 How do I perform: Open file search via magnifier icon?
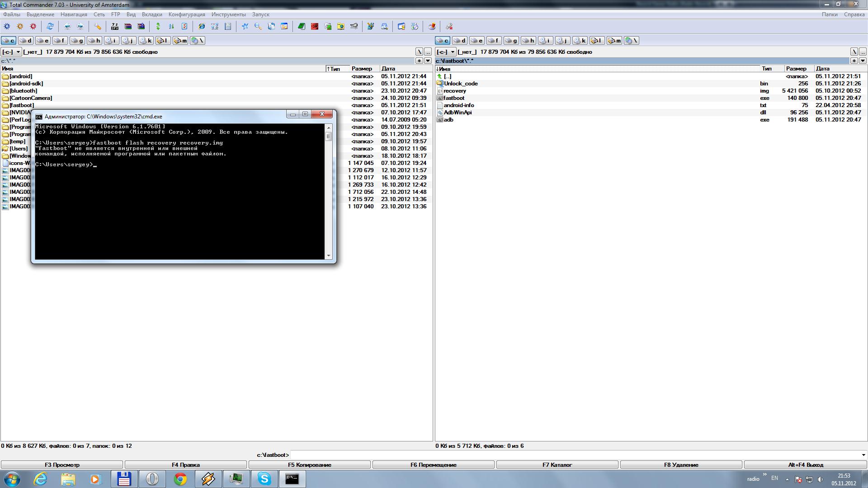click(x=258, y=27)
